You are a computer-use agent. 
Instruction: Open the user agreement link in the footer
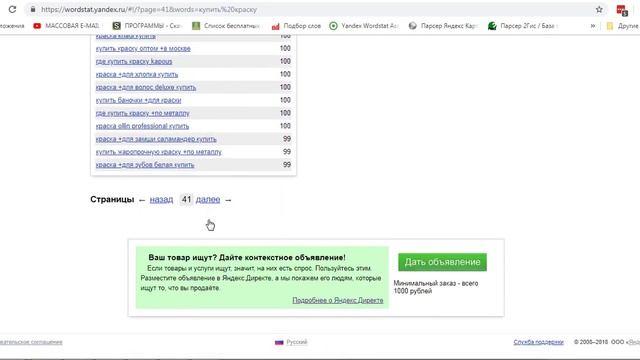(31, 342)
